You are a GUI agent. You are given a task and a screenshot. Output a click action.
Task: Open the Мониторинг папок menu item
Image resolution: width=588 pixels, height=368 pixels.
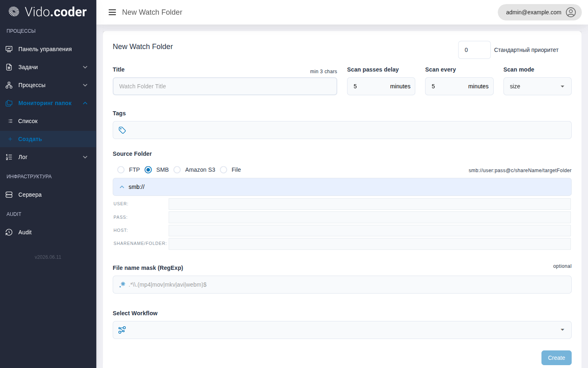pos(48,103)
